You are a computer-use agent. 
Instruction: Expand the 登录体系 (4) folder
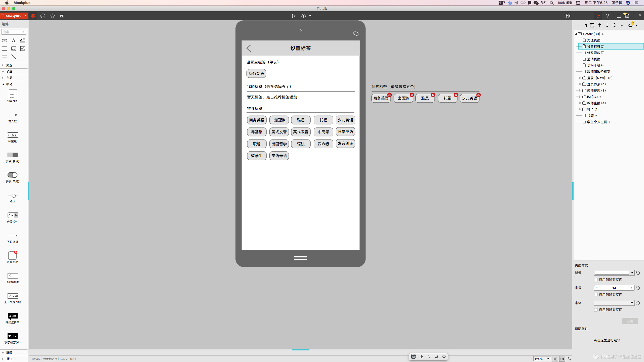580,84
